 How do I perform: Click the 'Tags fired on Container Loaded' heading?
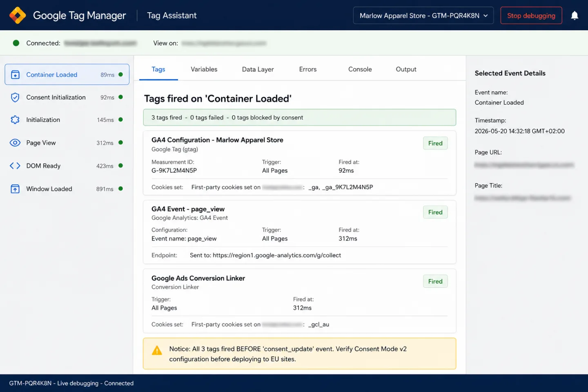point(218,99)
